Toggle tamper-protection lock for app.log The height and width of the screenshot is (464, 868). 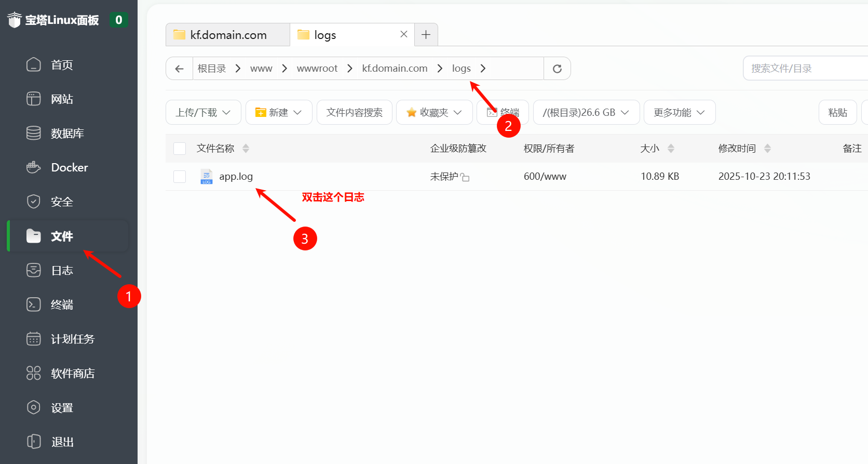pyautogui.click(x=465, y=178)
